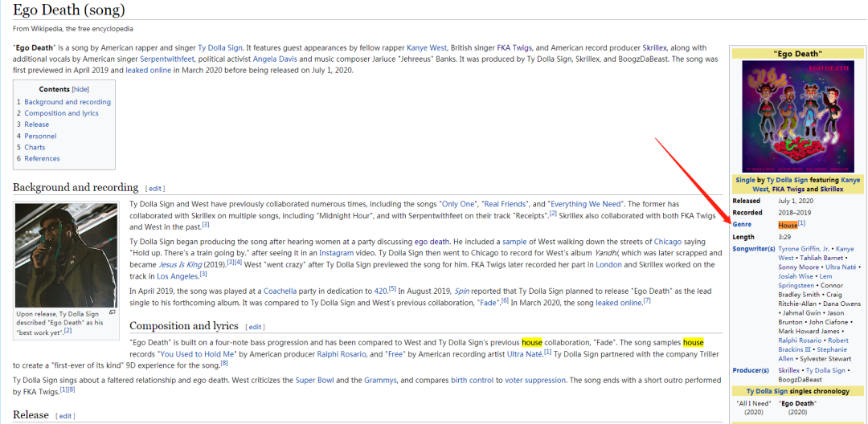The image size is (868, 424).
Task: Open the highlighted House genre link
Action: [788, 225]
